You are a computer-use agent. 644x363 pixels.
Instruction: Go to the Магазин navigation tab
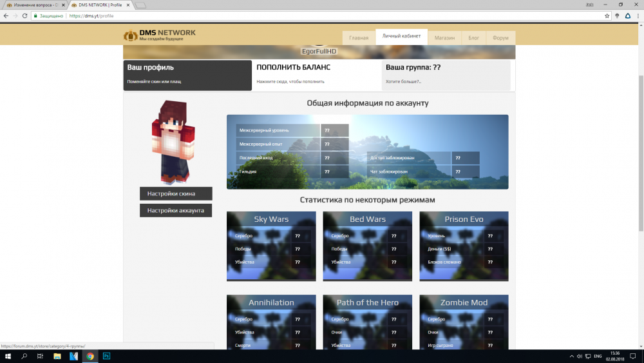pos(444,38)
